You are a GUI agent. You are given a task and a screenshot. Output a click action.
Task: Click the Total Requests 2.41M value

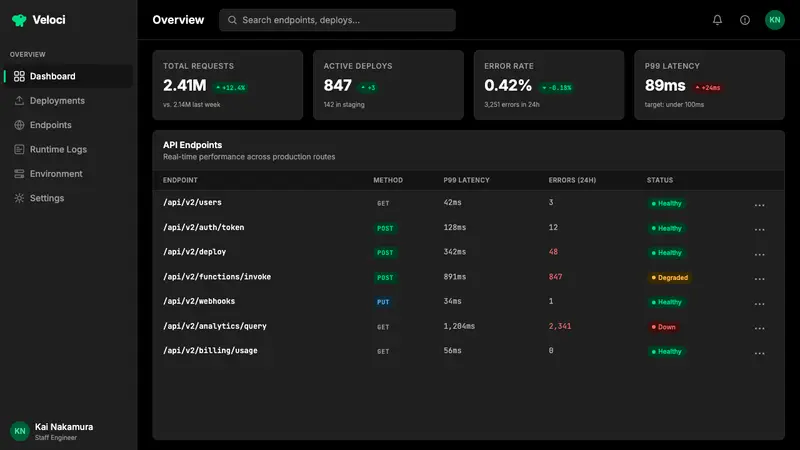pyautogui.click(x=185, y=85)
